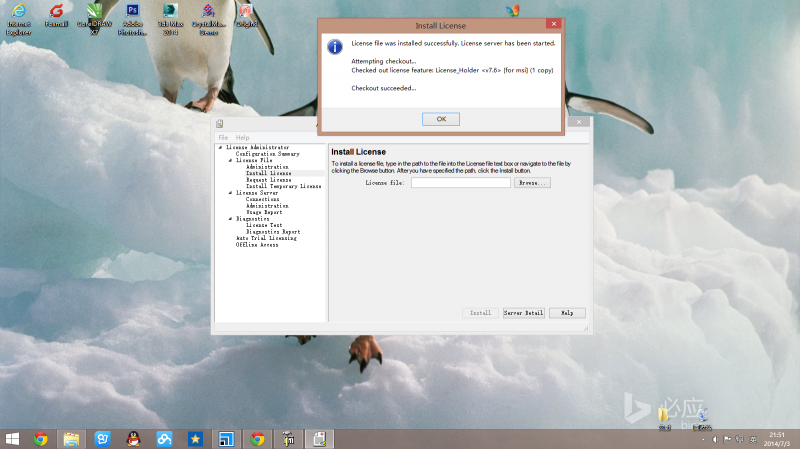The image size is (800, 449).
Task: Click the volume speaker tray icon
Action: click(715, 440)
